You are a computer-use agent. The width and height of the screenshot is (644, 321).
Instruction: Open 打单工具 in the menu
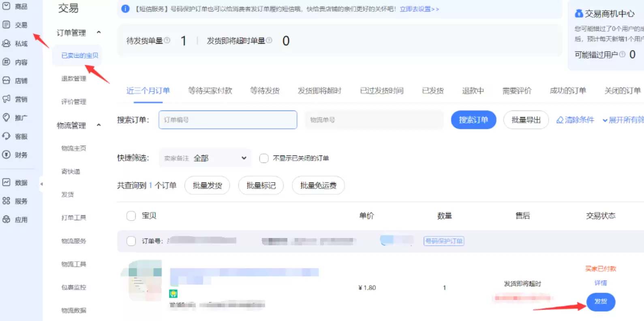click(x=74, y=217)
